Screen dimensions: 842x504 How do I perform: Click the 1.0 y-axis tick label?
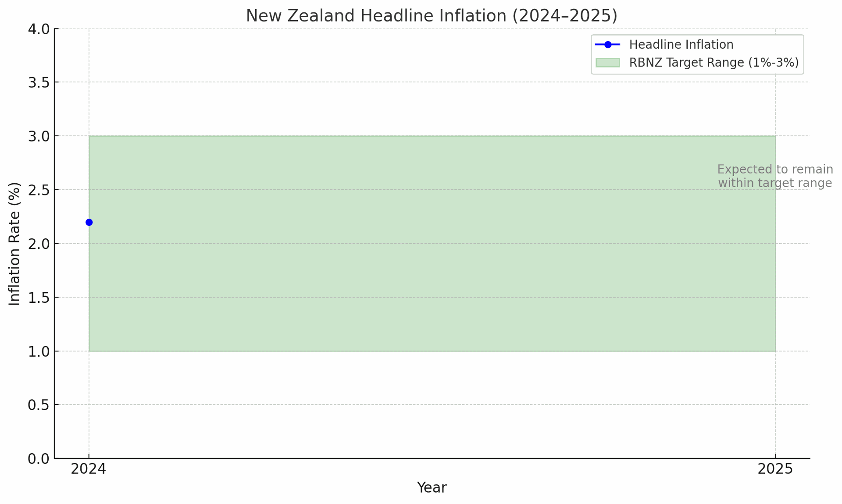coord(39,351)
